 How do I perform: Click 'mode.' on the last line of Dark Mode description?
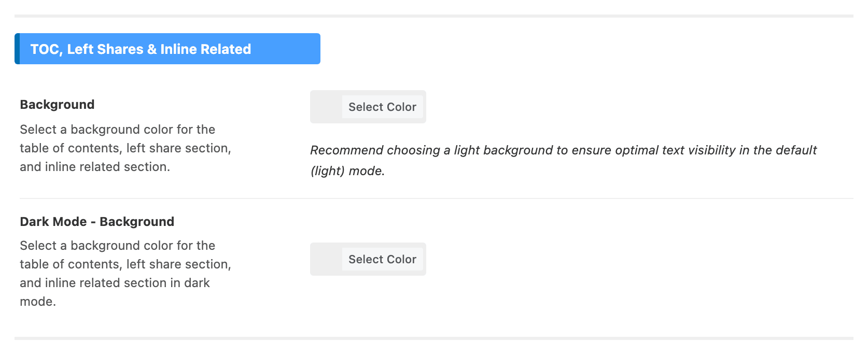38,302
